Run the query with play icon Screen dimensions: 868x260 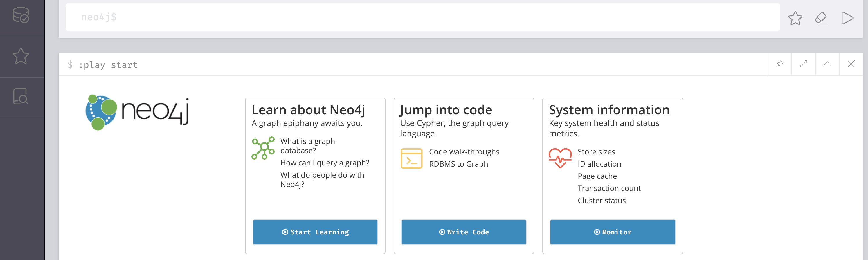tap(847, 18)
